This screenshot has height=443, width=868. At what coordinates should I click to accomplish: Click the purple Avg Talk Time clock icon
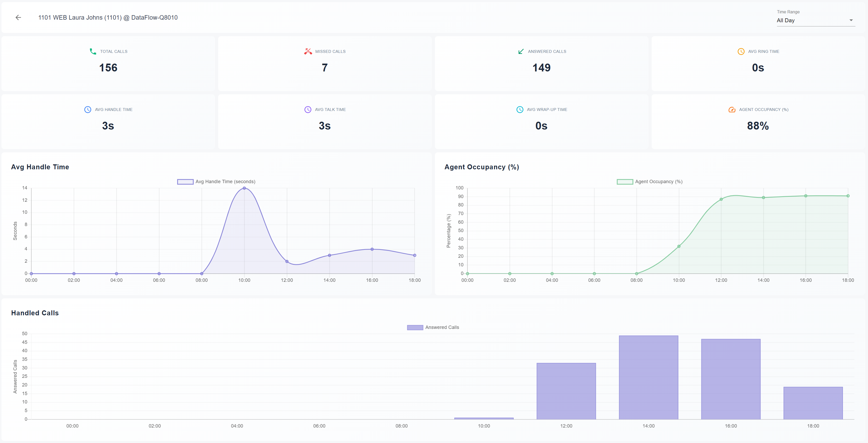[308, 110]
